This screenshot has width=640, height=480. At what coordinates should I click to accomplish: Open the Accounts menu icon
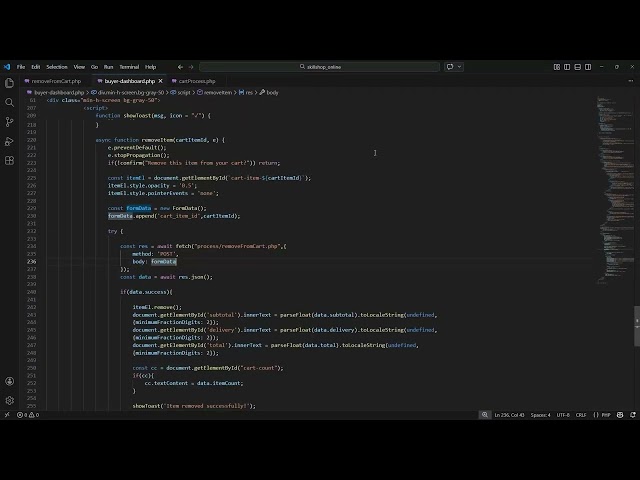(x=9, y=381)
